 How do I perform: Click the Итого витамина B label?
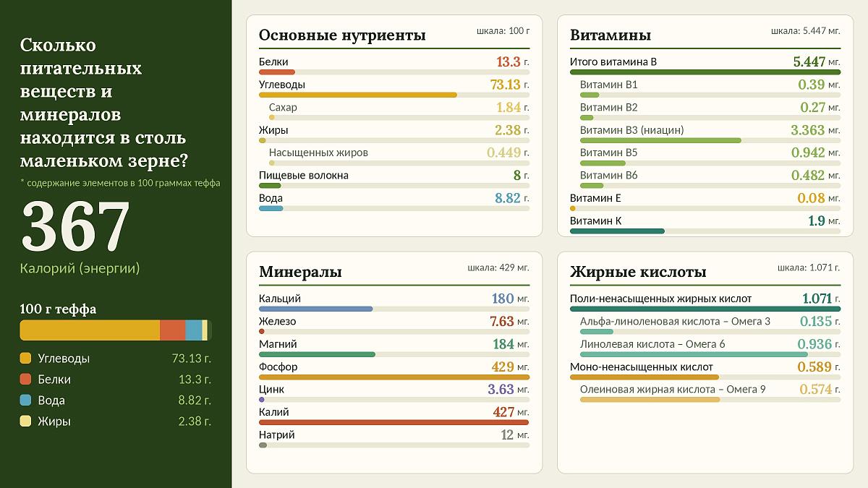613,61
